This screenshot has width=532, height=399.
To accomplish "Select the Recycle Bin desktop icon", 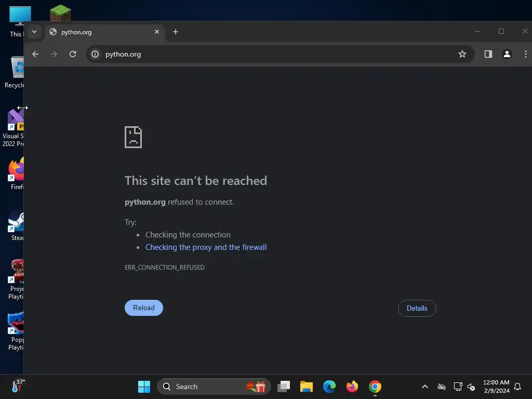I will click(x=14, y=72).
